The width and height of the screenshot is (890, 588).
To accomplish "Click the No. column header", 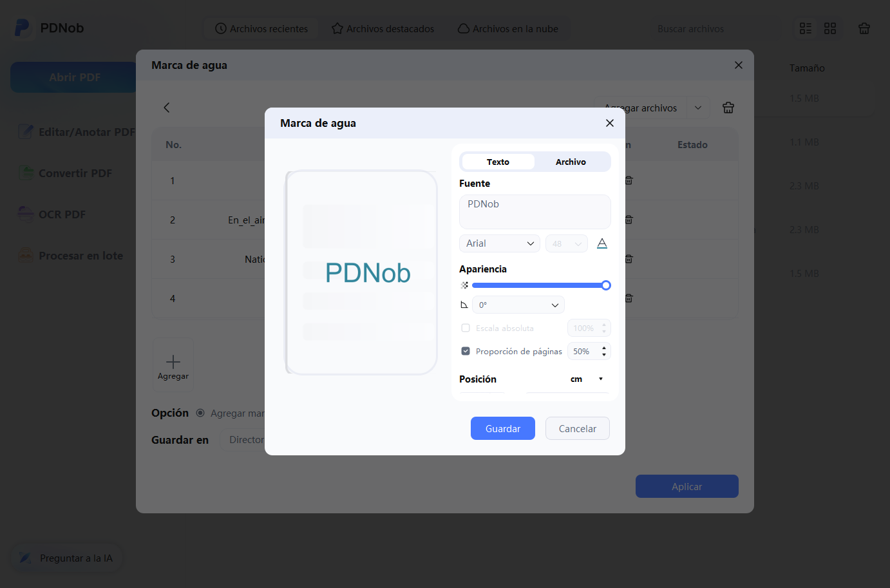I will pyautogui.click(x=173, y=145).
